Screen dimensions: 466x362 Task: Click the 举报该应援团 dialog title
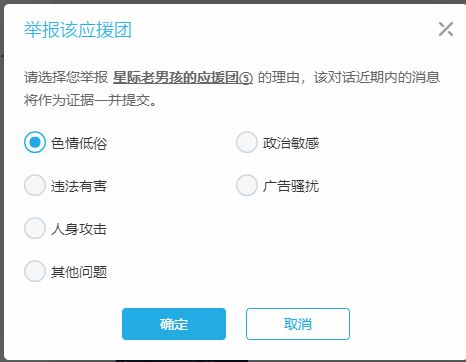click(78, 30)
